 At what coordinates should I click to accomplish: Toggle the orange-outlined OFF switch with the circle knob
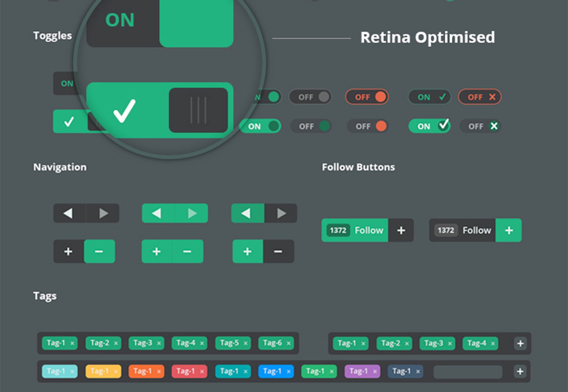[x=367, y=97]
